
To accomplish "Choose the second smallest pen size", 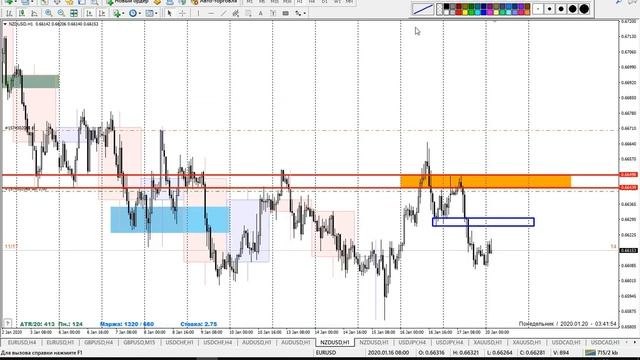I will (549, 9).
